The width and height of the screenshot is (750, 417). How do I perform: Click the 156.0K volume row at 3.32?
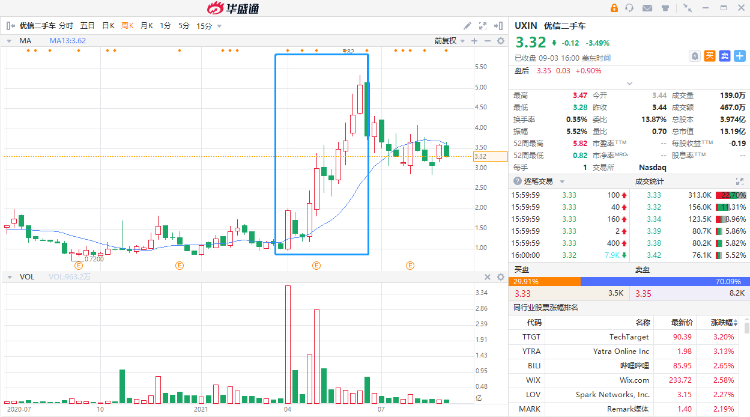tap(690, 208)
